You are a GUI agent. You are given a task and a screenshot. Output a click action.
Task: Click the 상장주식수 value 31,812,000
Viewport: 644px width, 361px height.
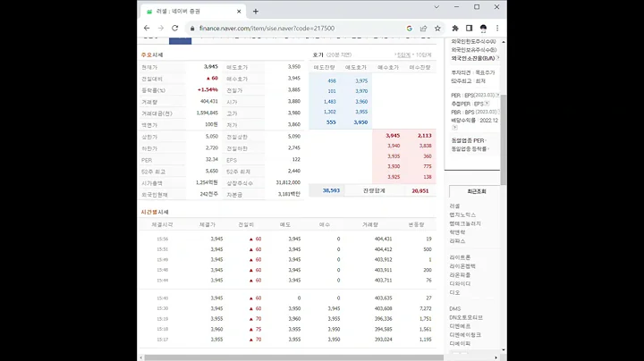[x=288, y=182]
